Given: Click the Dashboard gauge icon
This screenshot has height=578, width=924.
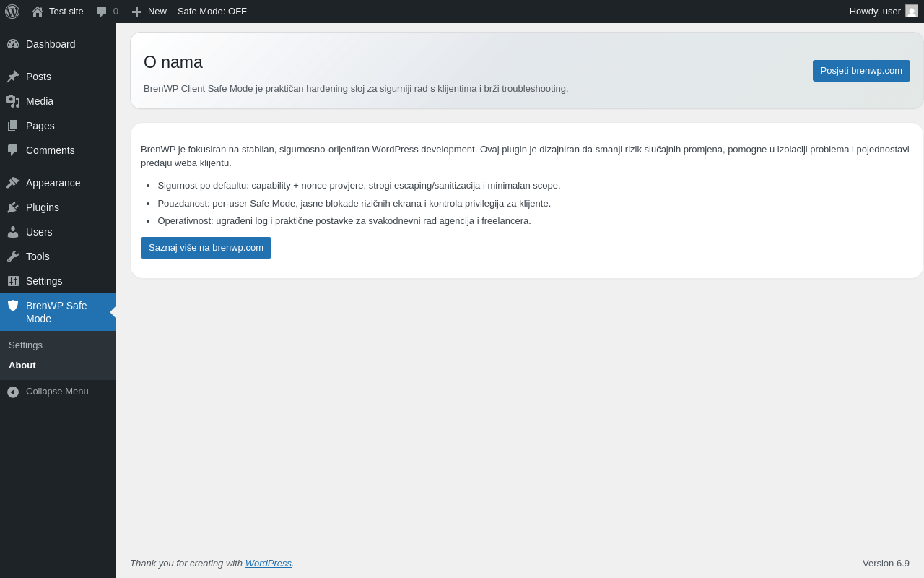Looking at the screenshot, I should pos(13,44).
